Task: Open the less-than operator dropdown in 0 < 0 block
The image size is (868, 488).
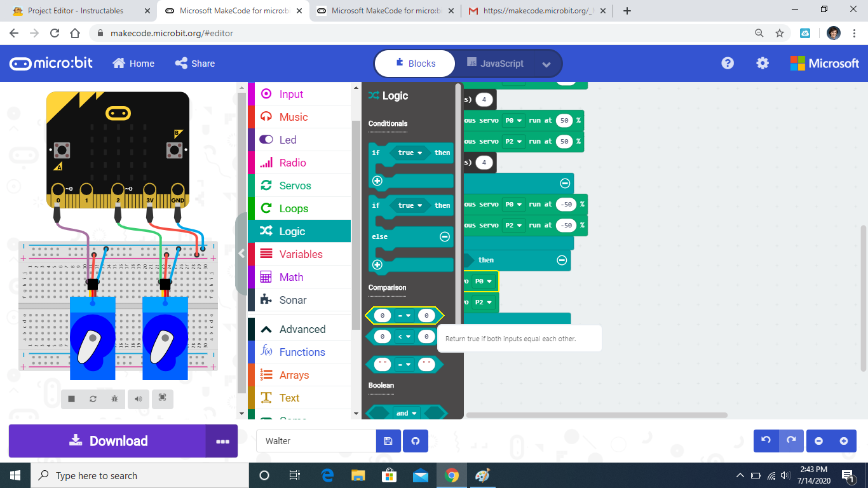Action: coord(404,336)
